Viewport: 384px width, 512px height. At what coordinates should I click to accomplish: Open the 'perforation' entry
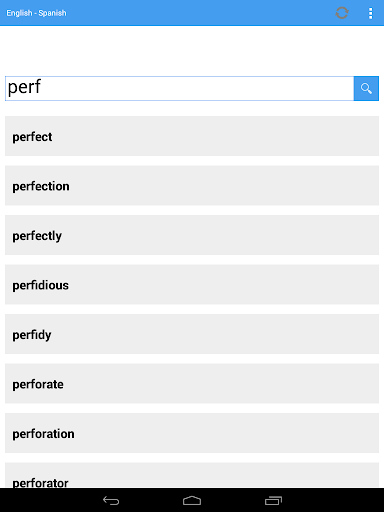pyautogui.click(x=192, y=433)
